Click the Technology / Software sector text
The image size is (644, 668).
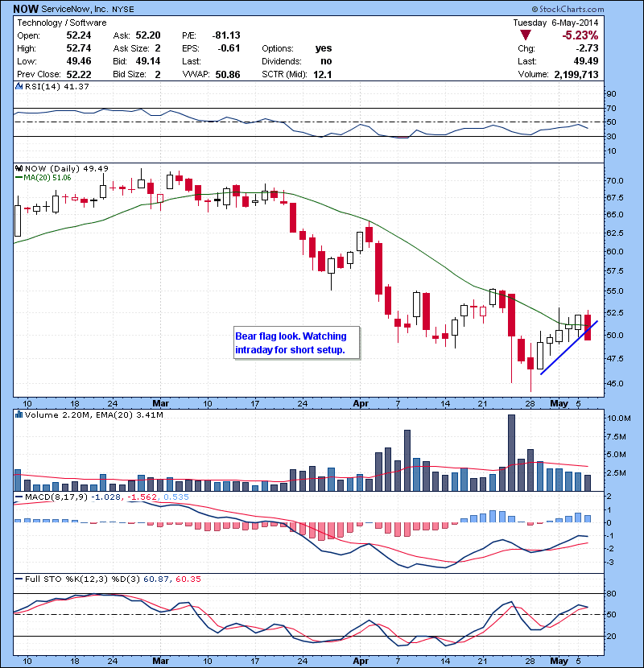pyautogui.click(x=62, y=23)
